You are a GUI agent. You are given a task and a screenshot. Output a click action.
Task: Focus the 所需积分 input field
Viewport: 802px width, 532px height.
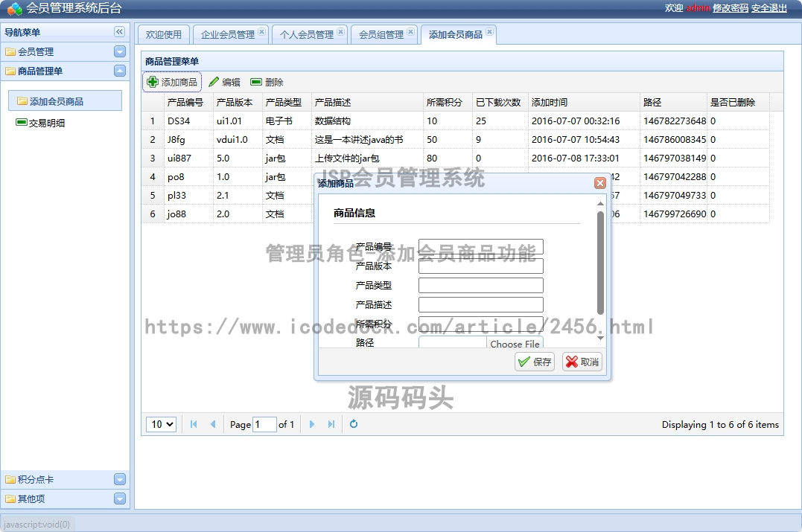pyautogui.click(x=481, y=324)
